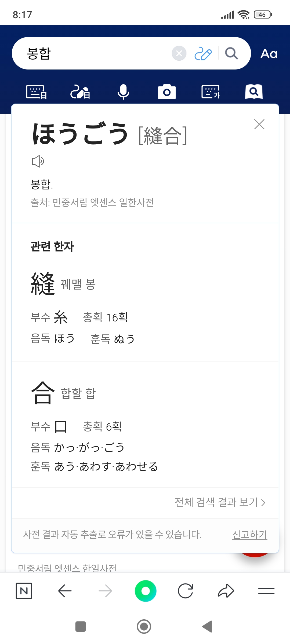
Task: Expand 전체 검색 결과 보기
Action: click(x=220, y=502)
